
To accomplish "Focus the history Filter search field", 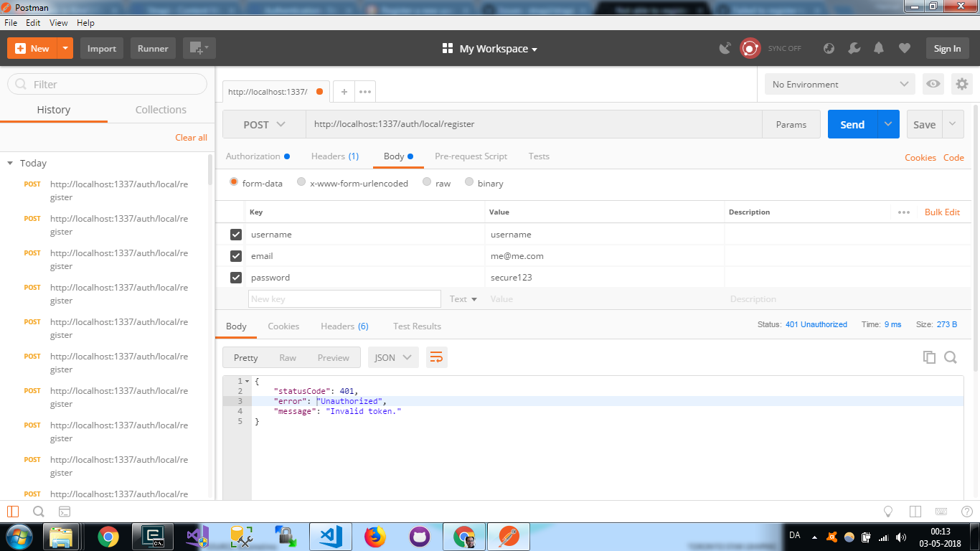I will (107, 84).
